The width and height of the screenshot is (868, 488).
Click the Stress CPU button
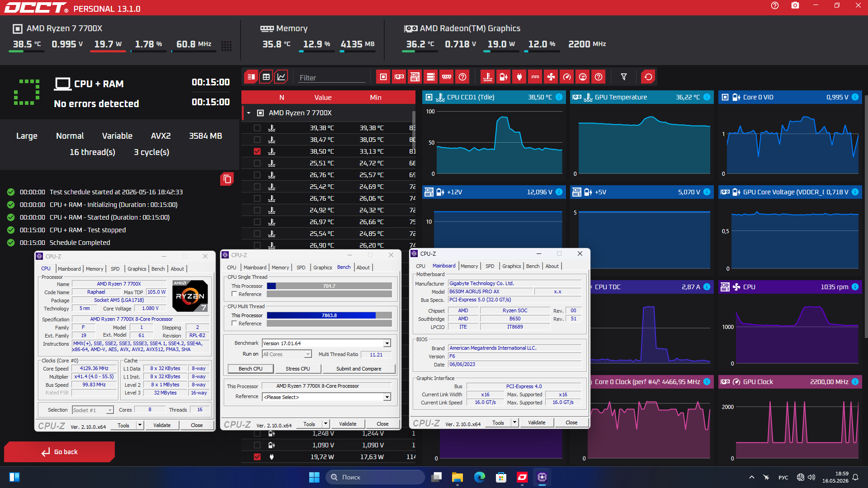coord(298,369)
